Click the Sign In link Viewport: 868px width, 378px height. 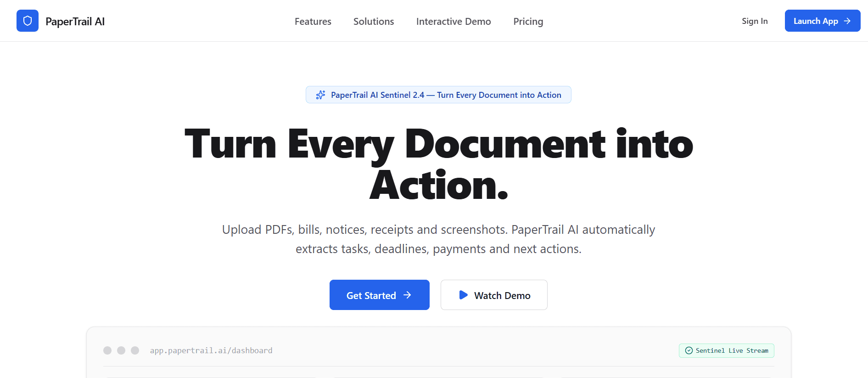click(x=755, y=21)
